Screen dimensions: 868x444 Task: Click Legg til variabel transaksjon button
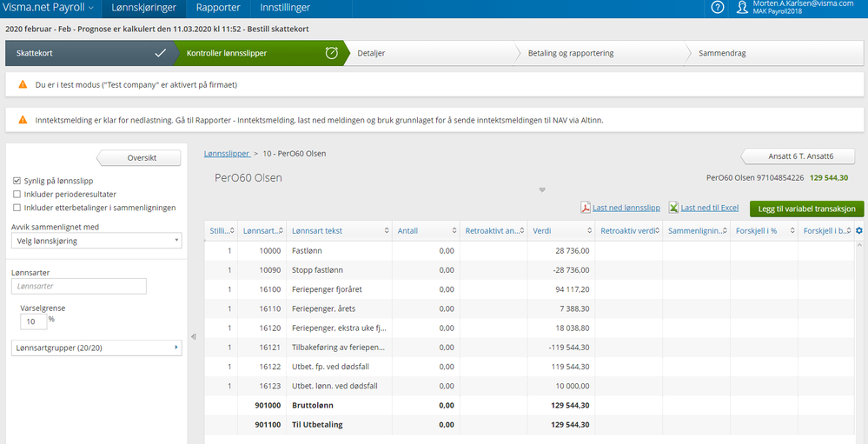click(x=806, y=209)
